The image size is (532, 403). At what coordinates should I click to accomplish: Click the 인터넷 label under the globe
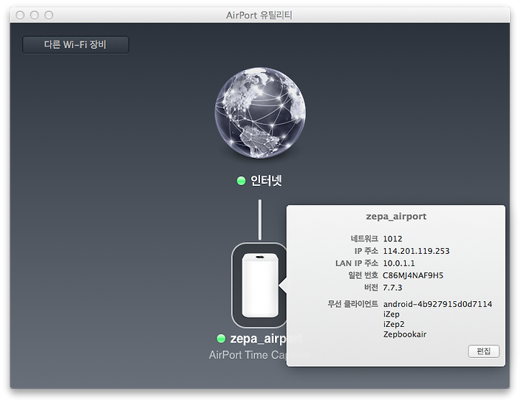266,181
